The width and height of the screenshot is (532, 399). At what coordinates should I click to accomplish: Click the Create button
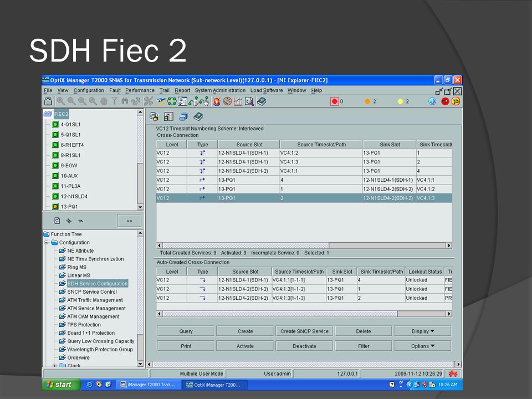pos(245,331)
